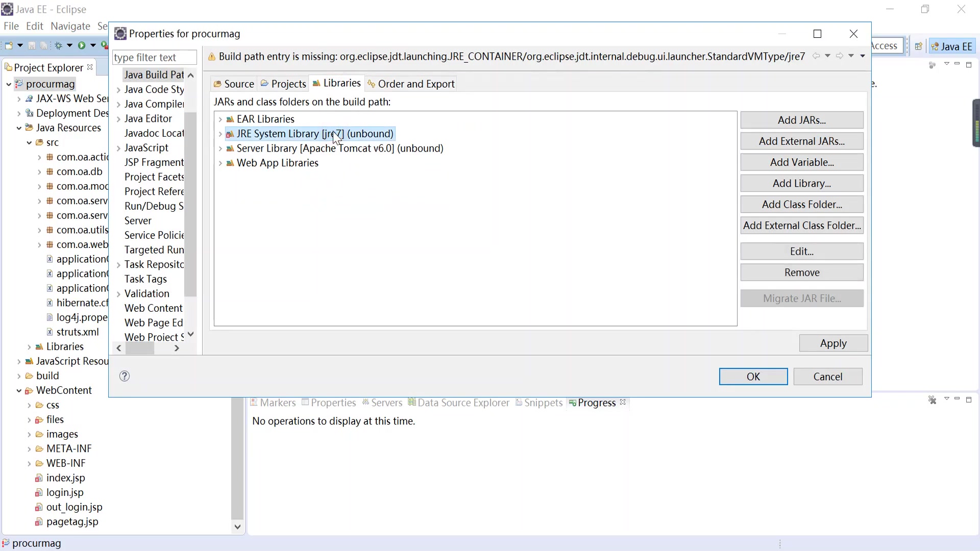The width and height of the screenshot is (980, 551).
Task: Open the Snippets view tab
Action: click(x=538, y=403)
